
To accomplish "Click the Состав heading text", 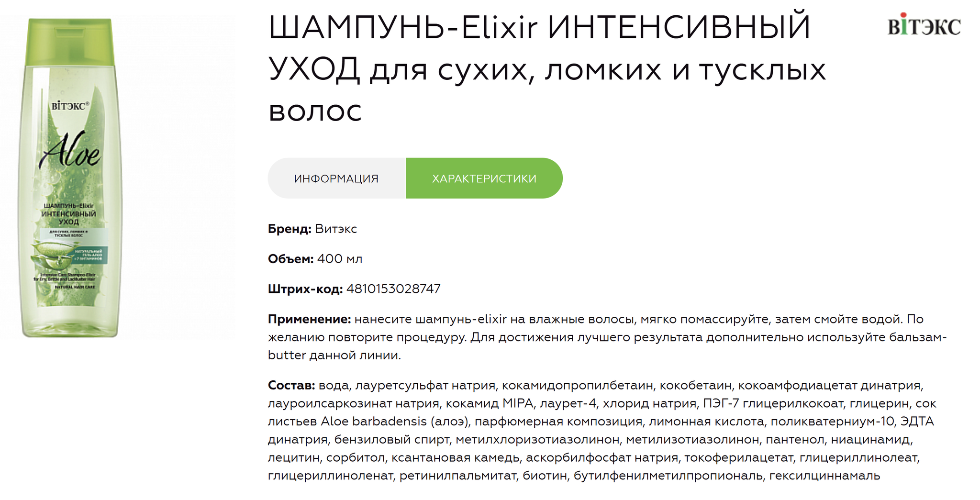I will (x=291, y=385).
